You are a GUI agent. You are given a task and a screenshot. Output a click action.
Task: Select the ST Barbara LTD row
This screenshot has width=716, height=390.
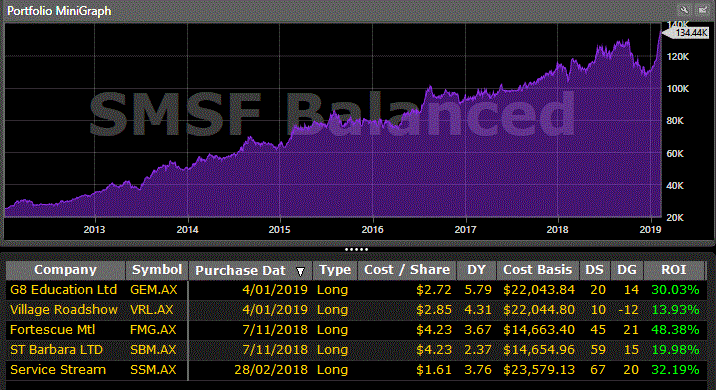tap(356, 350)
